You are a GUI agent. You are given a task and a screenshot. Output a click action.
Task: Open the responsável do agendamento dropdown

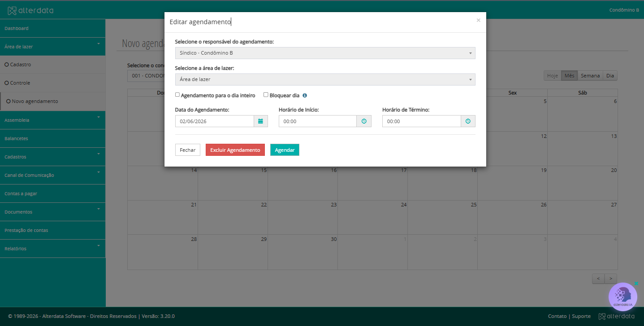click(325, 53)
